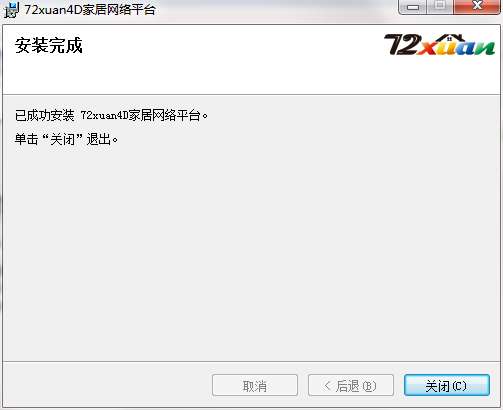Screen dimensions: 503x410
Task: Click the empty gray content area
Action: pos(251,253)
